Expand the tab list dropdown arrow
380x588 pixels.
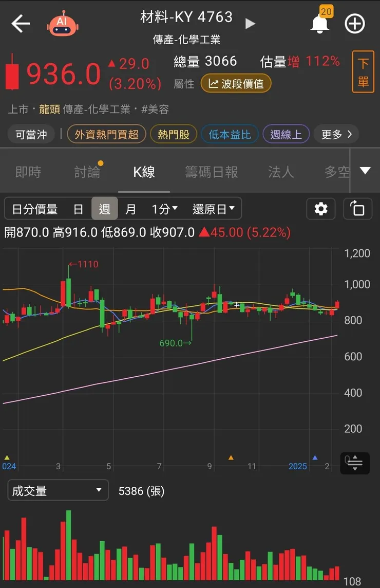click(x=366, y=171)
